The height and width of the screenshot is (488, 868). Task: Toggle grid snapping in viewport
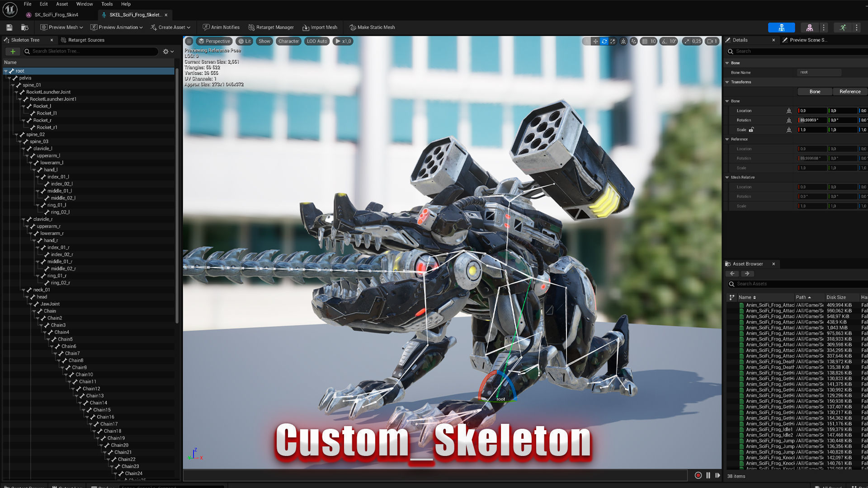(645, 41)
